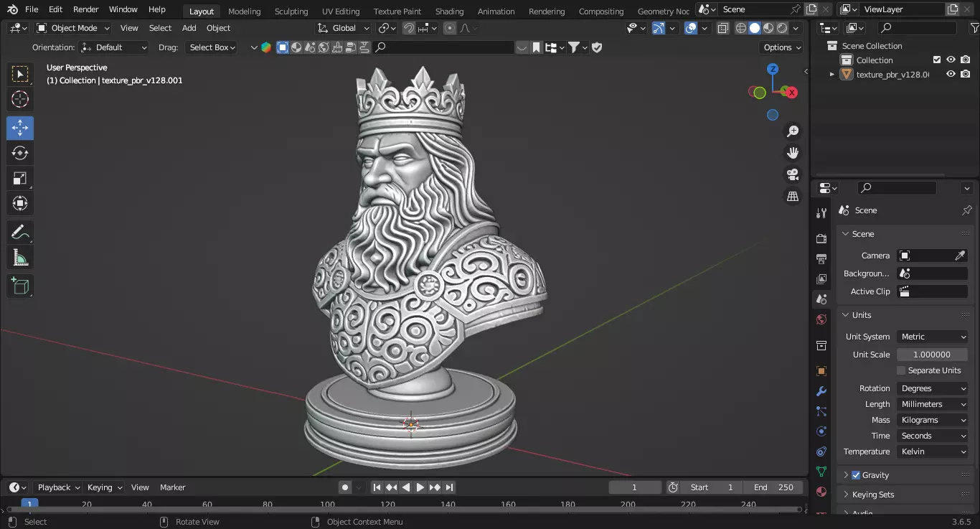Screen dimensions: 980x529
Task: Click the zoom magnifier viewport gizmo
Action: coord(793,131)
